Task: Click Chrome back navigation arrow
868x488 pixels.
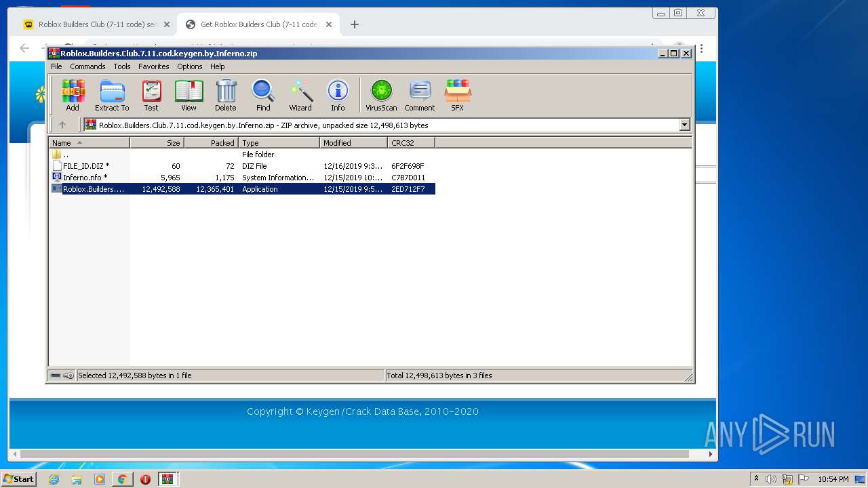Action: tap(24, 48)
